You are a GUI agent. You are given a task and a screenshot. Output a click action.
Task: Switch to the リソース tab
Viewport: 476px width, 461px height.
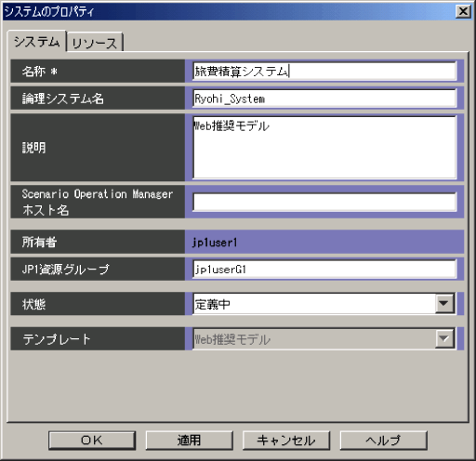coord(95,43)
